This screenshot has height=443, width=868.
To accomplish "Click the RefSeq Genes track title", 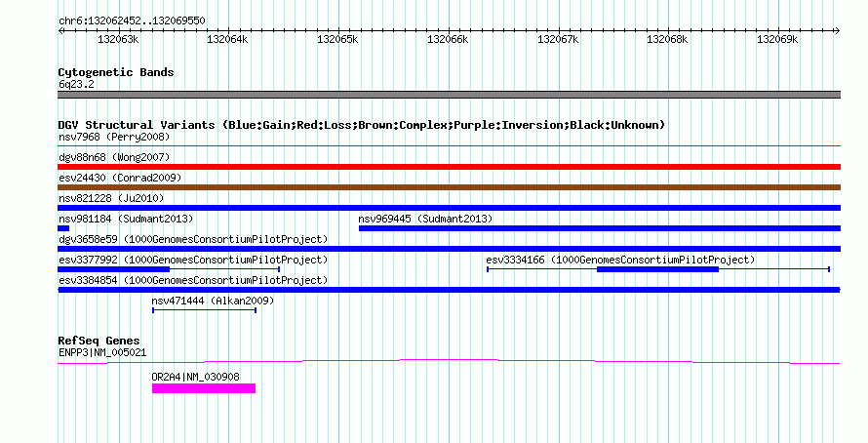I will pyautogui.click(x=99, y=341).
